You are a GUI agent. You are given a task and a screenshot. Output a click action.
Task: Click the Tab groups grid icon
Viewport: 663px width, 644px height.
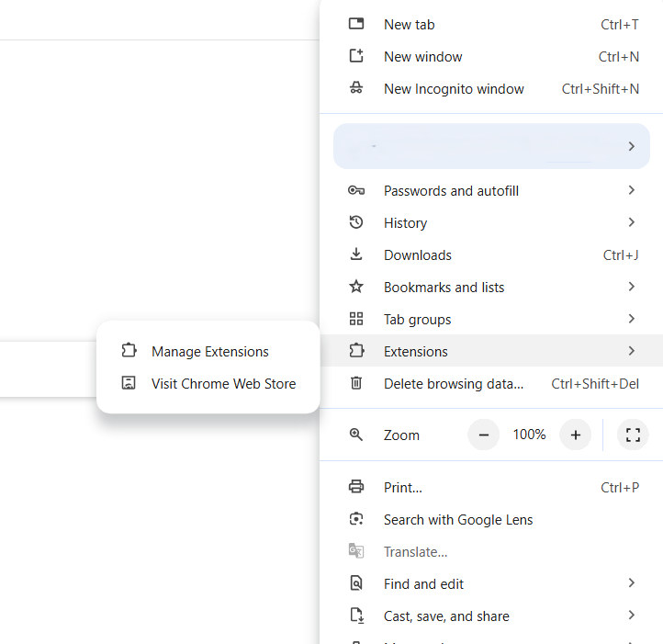pyautogui.click(x=356, y=320)
